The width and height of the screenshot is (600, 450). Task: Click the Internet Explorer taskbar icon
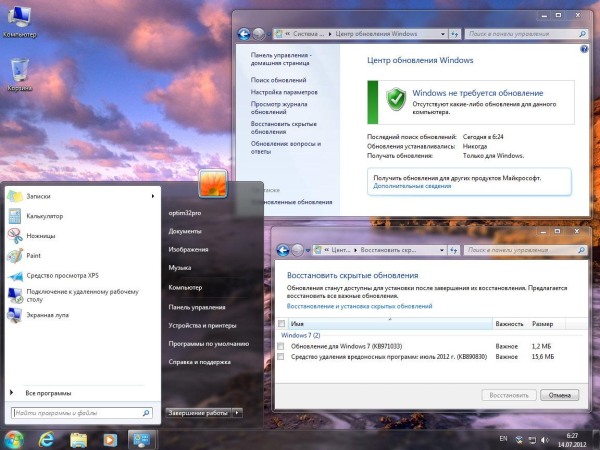click(x=46, y=439)
